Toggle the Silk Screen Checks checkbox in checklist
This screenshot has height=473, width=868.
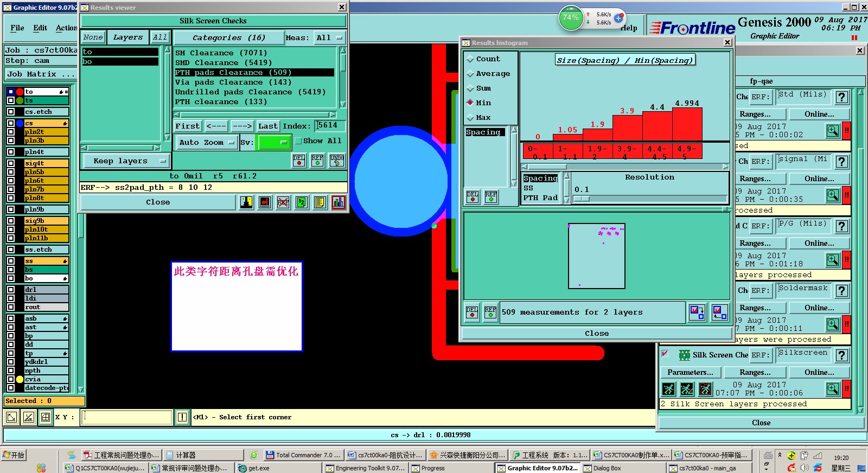pyautogui.click(x=665, y=354)
